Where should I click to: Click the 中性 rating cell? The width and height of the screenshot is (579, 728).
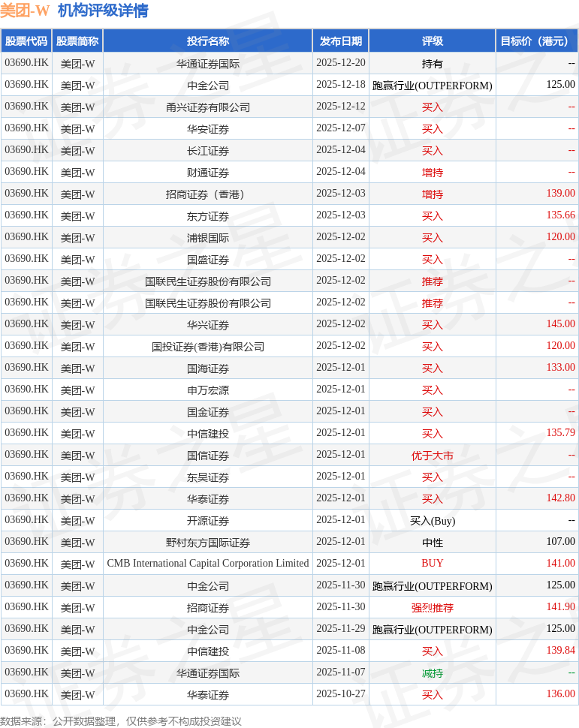coord(432,543)
